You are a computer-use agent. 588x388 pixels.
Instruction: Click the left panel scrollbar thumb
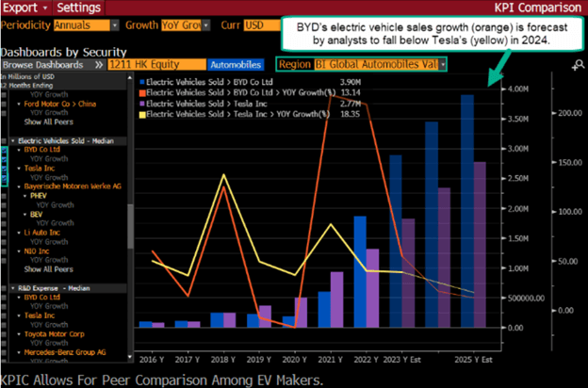point(130,226)
